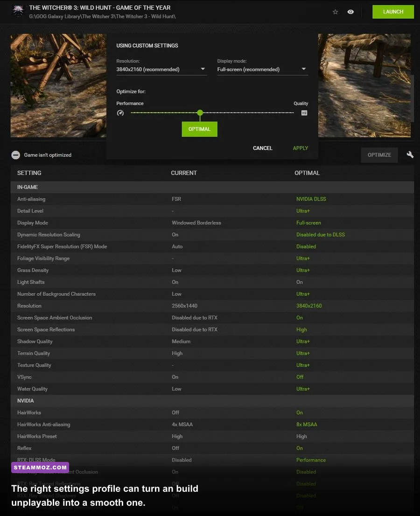The image size is (420, 516).
Task: Select Screen Space Reflections row
Action: [212, 329]
